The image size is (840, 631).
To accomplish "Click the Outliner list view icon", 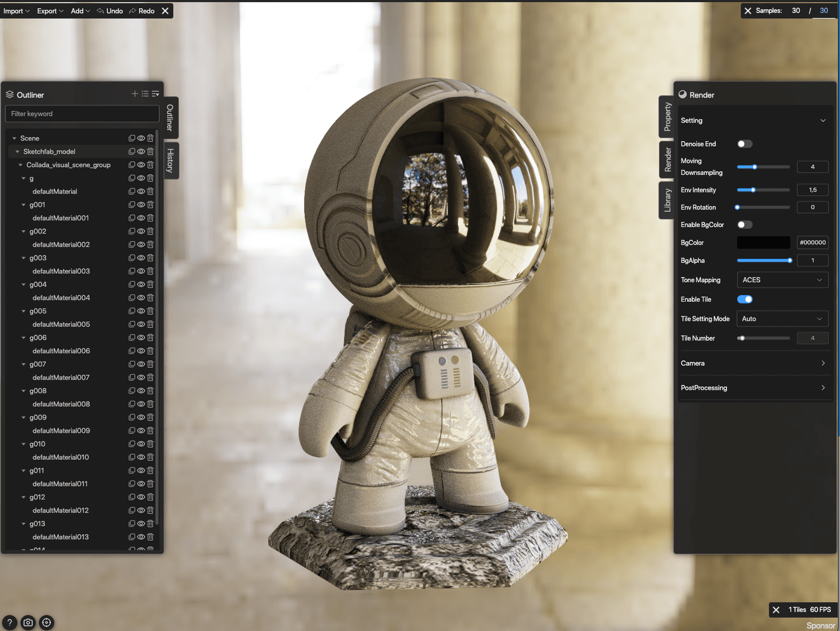I will tap(145, 94).
